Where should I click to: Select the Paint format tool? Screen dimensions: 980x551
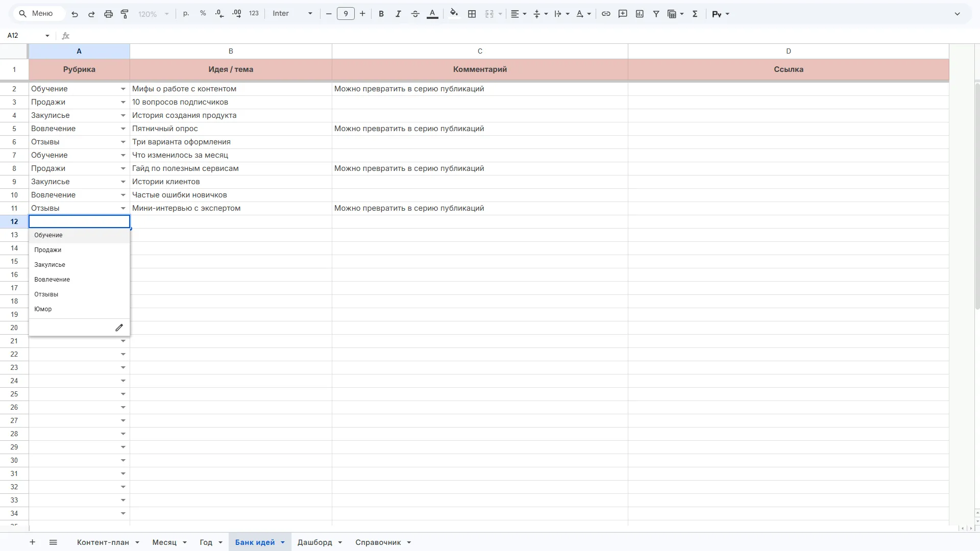click(125, 14)
